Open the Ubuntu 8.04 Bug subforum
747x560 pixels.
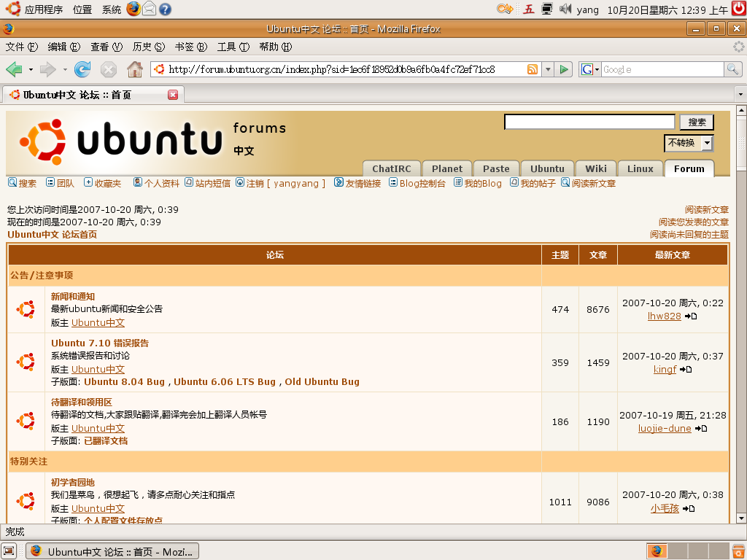pos(124,382)
